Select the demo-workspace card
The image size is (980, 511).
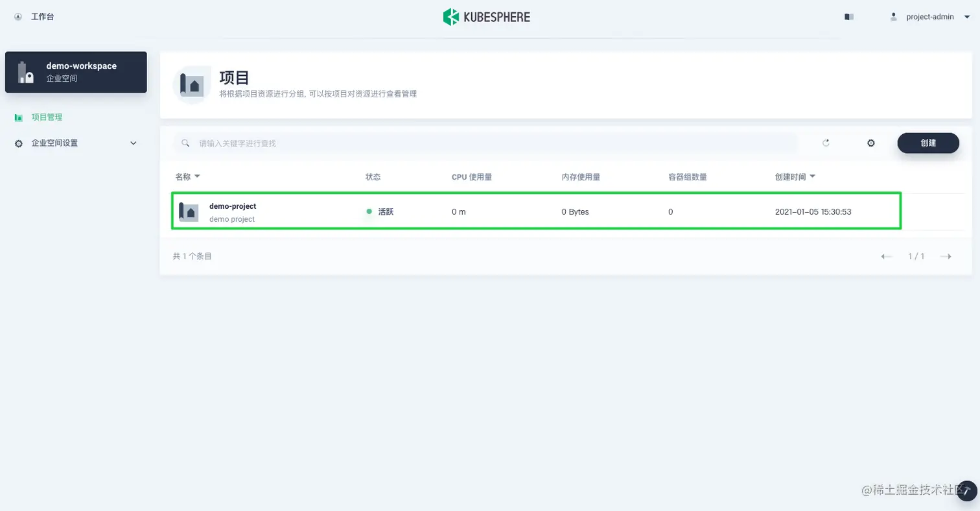click(x=76, y=72)
